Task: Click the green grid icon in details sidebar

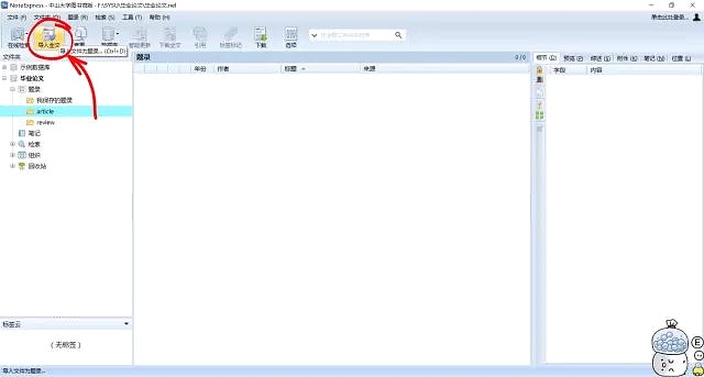Action: (540, 115)
